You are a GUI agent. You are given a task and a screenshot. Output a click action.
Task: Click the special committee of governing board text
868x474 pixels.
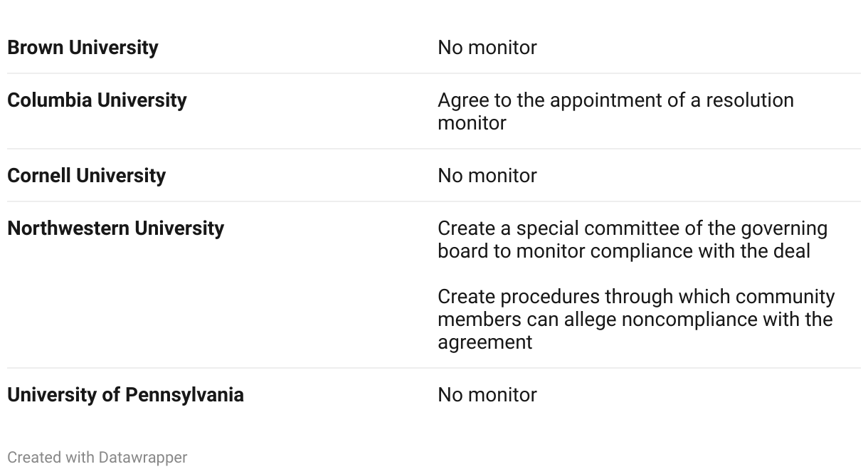pos(632,240)
